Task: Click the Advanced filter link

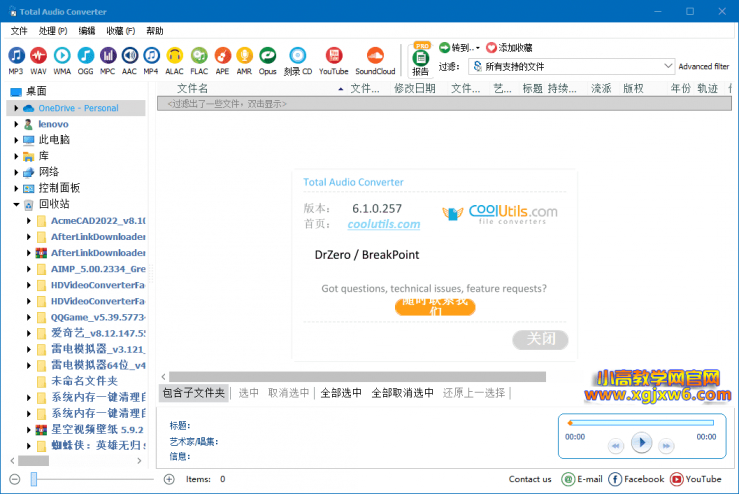Action: 704,66
